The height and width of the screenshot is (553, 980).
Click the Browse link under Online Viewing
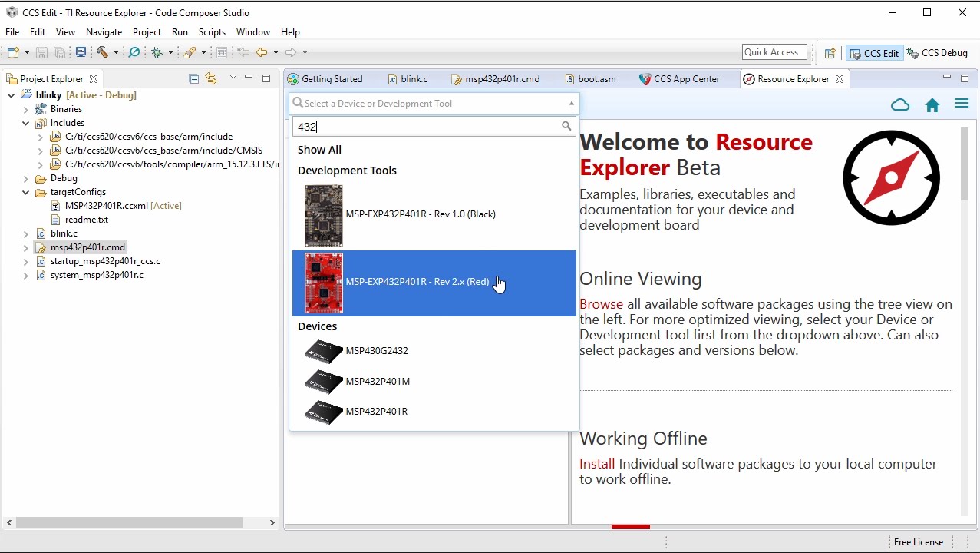601,304
